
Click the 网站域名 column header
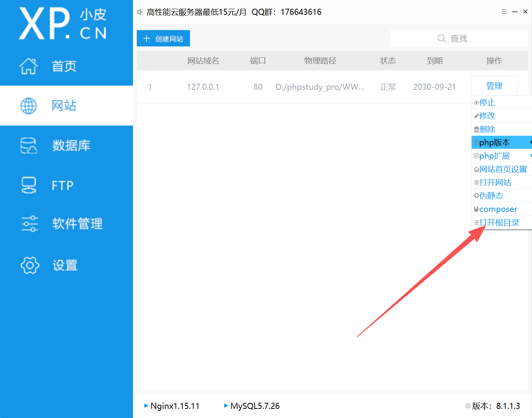click(x=203, y=61)
